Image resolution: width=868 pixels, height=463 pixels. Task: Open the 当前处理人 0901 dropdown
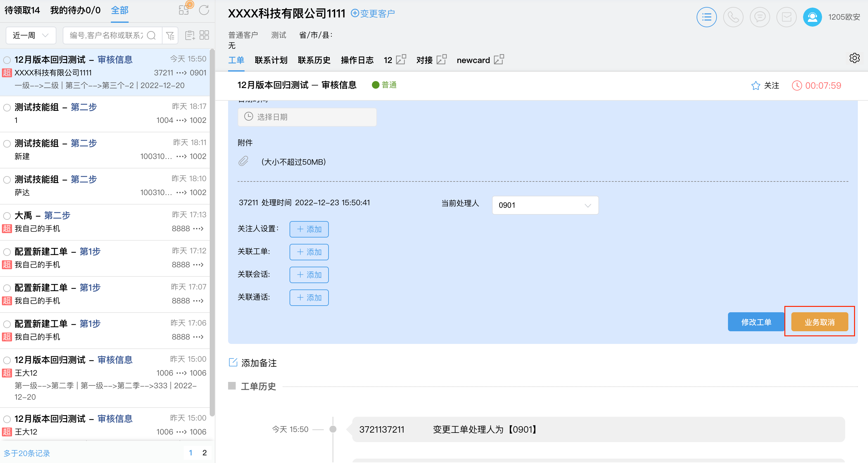tap(545, 205)
